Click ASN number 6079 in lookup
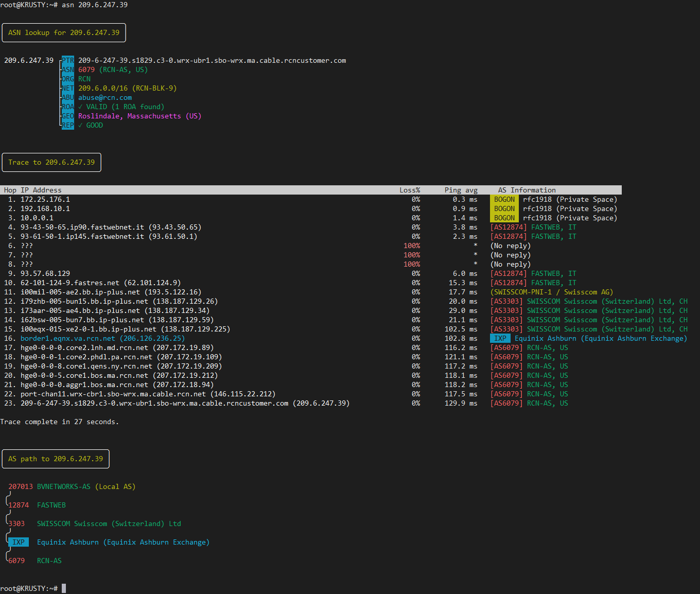The width and height of the screenshot is (700, 594). tap(86, 69)
